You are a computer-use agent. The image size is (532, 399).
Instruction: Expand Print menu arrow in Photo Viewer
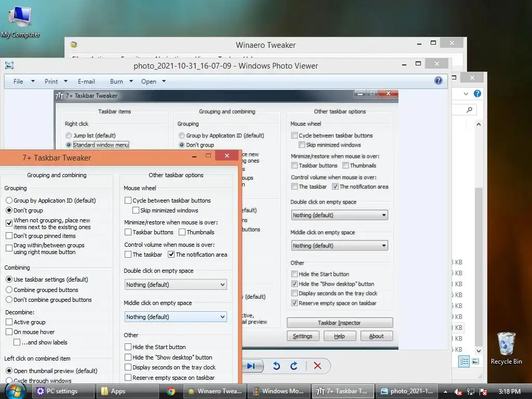[x=65, y=82]
